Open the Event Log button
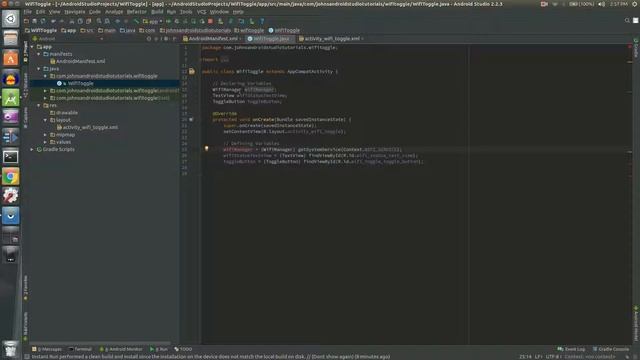640x360 pixels. pos(571,349)
